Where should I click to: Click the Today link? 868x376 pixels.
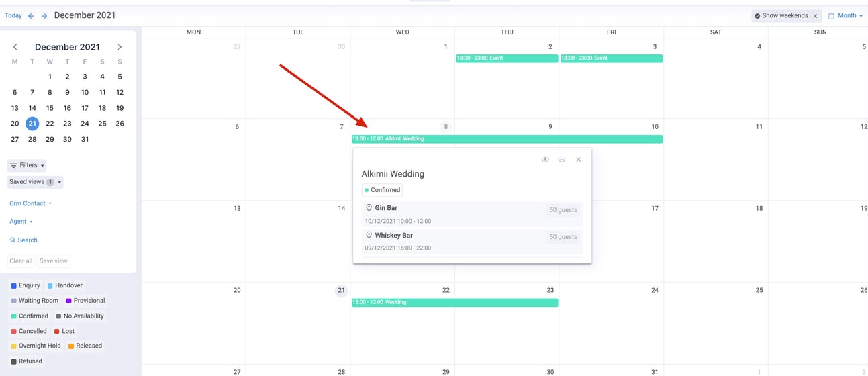(x=13, y=15)
